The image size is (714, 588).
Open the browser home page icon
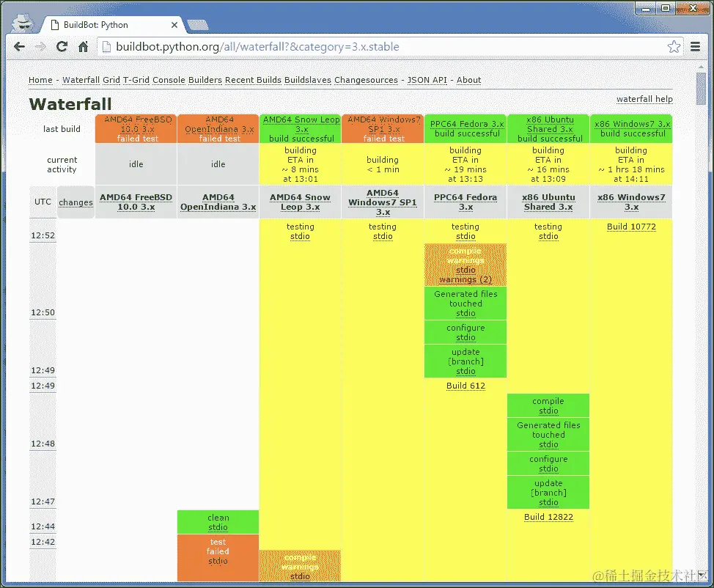83,46
